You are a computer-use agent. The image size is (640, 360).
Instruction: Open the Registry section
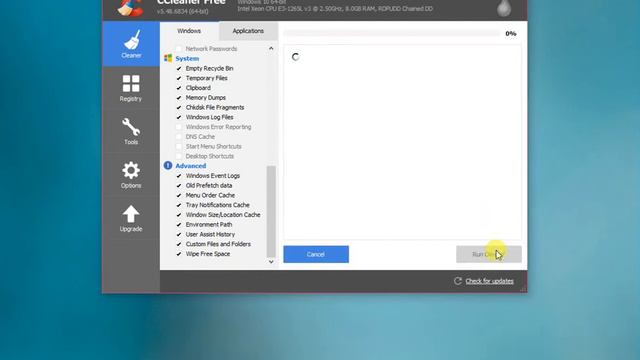[x=131, y=88]
